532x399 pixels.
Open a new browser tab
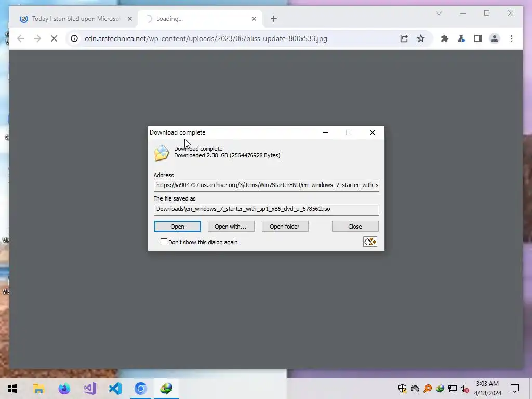tap(274, 19)
